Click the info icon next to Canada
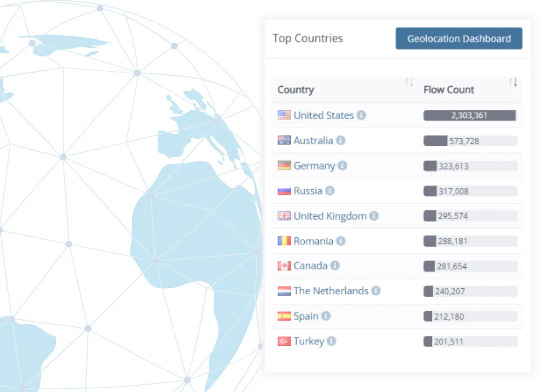The width and height of the screenshot is (551, 392). click(x=335, y=266)
